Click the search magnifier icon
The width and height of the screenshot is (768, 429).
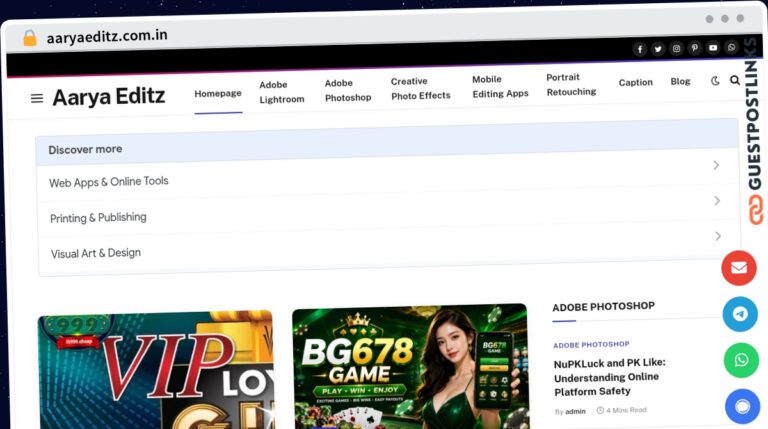tap(735, 80)
